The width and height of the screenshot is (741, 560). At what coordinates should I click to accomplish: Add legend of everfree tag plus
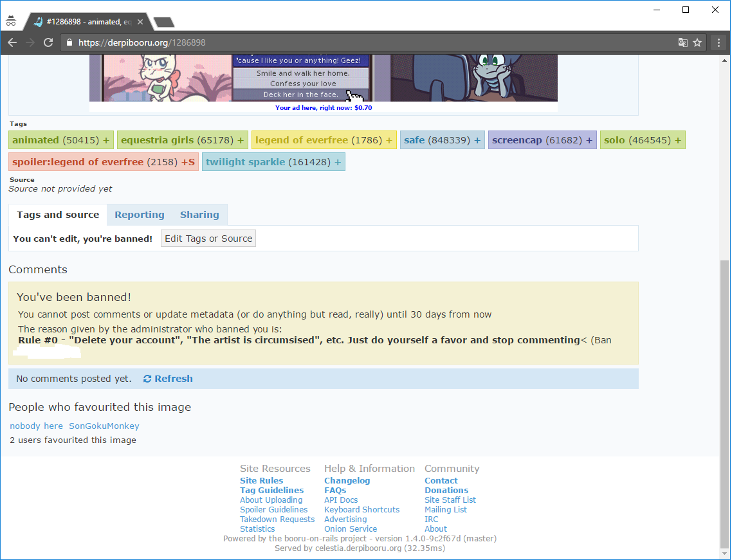click(389, 140)
